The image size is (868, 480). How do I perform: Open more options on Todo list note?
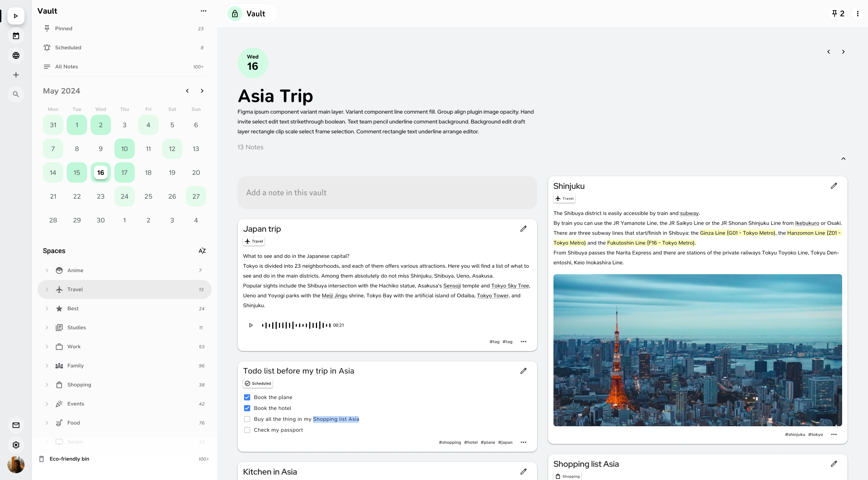pyautogui.click(x=524, y=442)
